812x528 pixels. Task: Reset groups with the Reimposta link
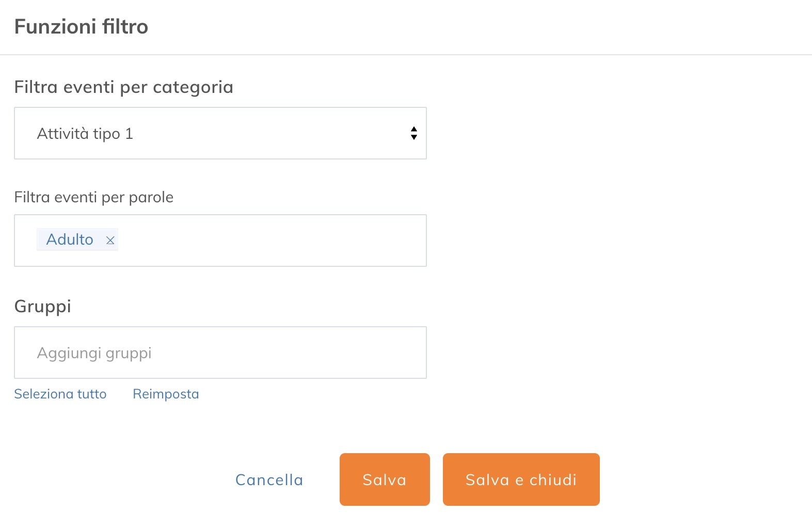click(x=166, y=394)
